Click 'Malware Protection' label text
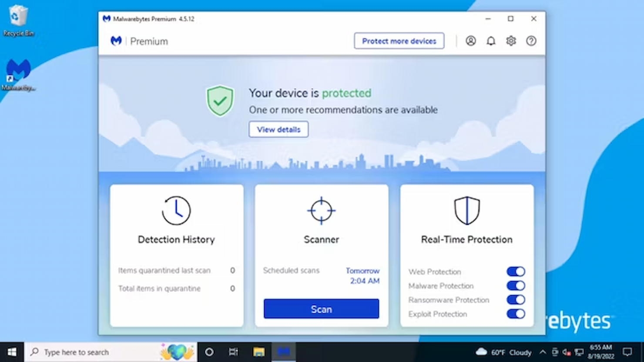 click(441, 286)
